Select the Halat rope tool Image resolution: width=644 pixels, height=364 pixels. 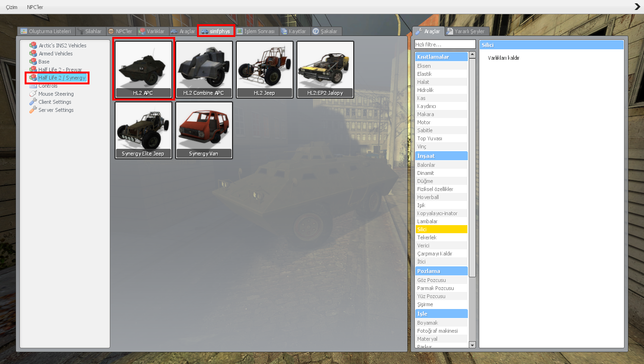(x=441, y=82)
